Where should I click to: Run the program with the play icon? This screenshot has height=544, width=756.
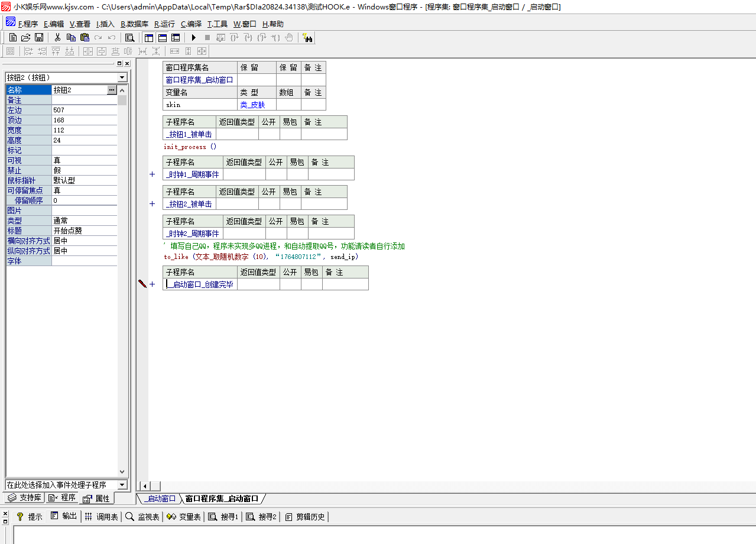click(x=193, y=37)
